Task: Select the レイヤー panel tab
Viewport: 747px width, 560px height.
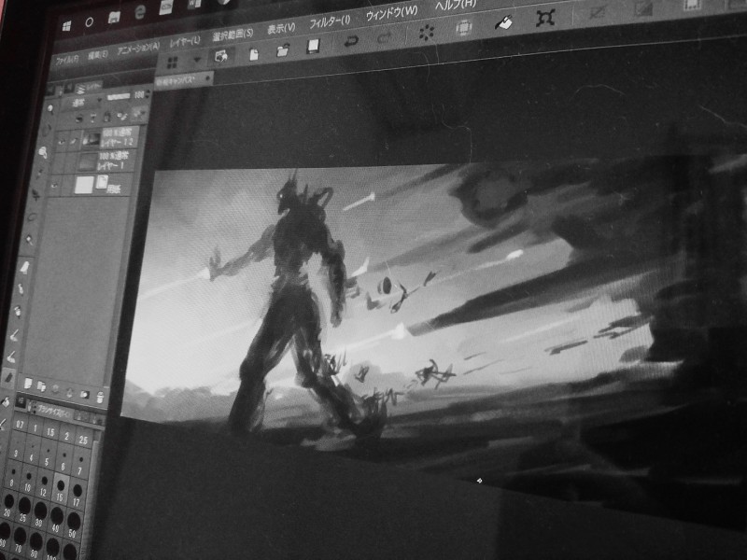Action: [x=89, y=87]
